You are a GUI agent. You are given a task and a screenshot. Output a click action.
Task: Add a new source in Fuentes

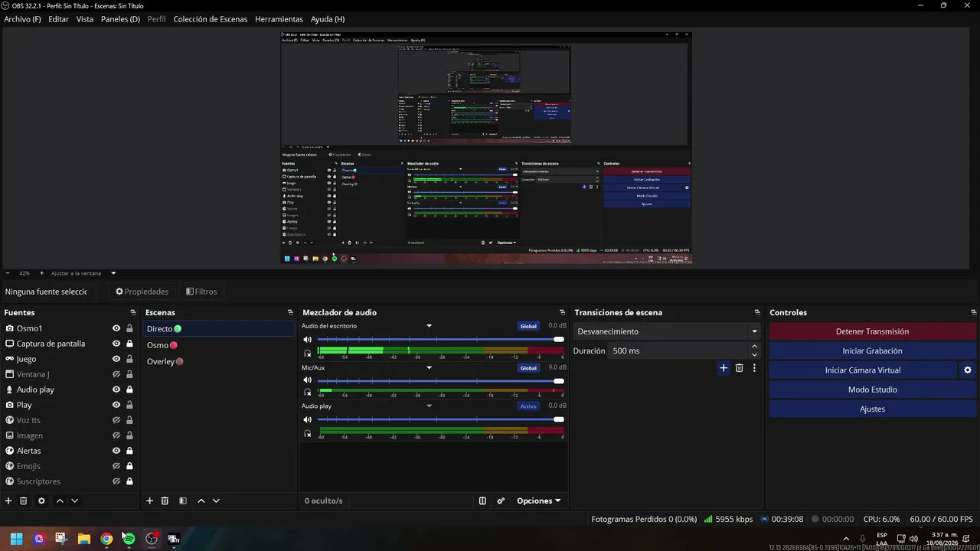click(x=8, y=500)
